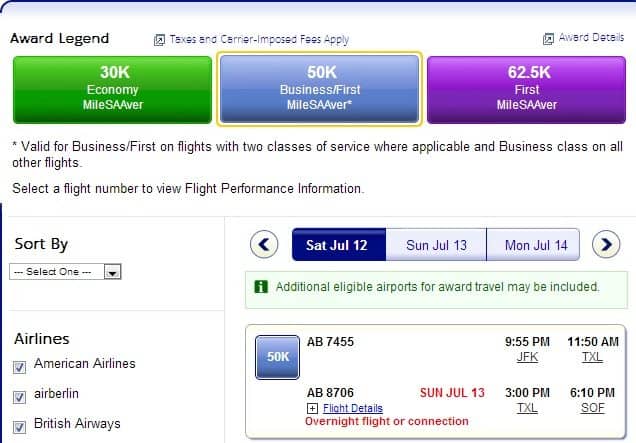The height and width of the screenshot is (443, 636).
Task: Open Flight Details link
Action: pyautogui.click(x=353, y=408)
